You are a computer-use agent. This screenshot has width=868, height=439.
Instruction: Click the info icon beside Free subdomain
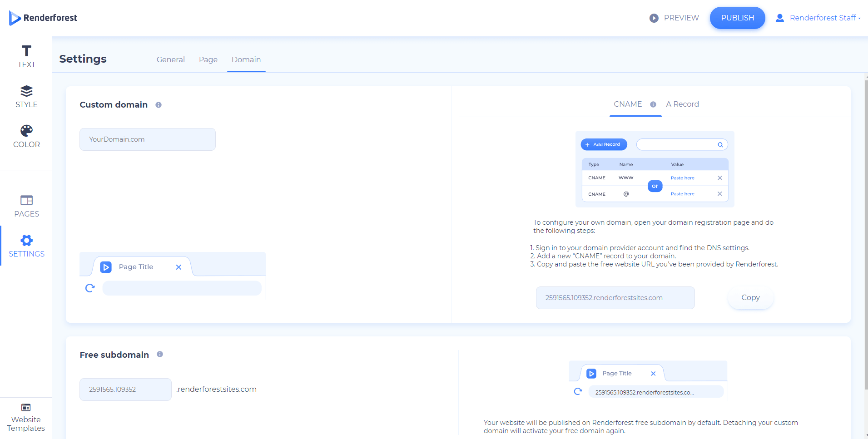[159, 354]
